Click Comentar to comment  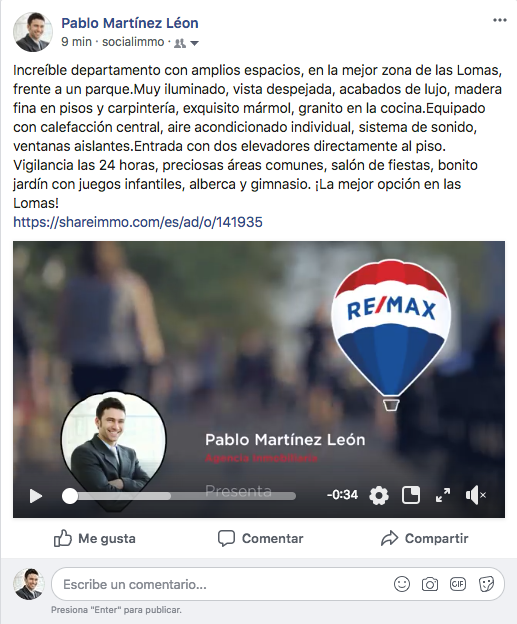pos(260,538)
